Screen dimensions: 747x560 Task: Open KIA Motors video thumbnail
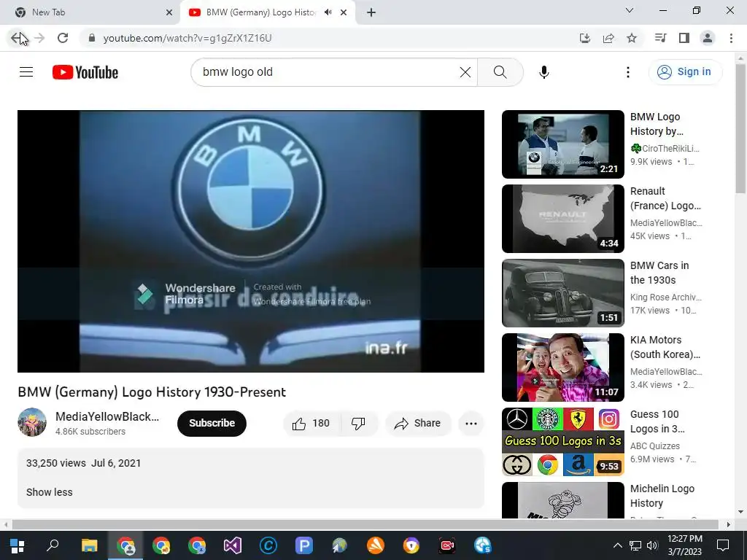[562, 367]
